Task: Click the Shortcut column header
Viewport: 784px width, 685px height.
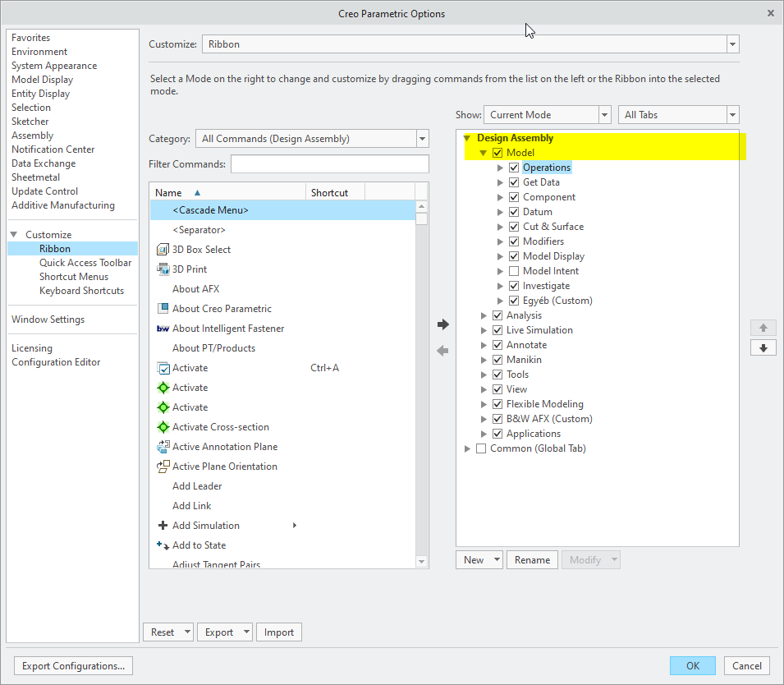Action: coord(335,193)
